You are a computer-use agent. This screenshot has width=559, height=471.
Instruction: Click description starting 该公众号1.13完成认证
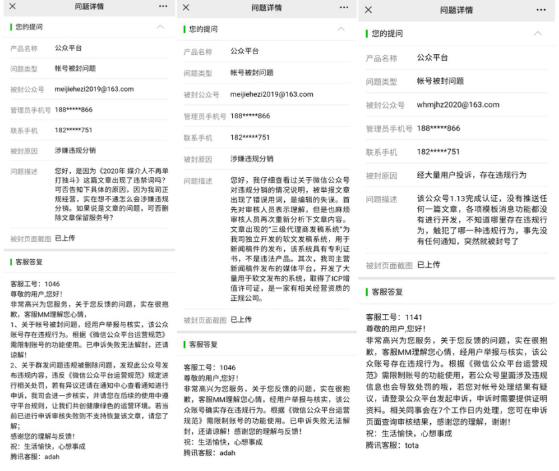(482, 220)
